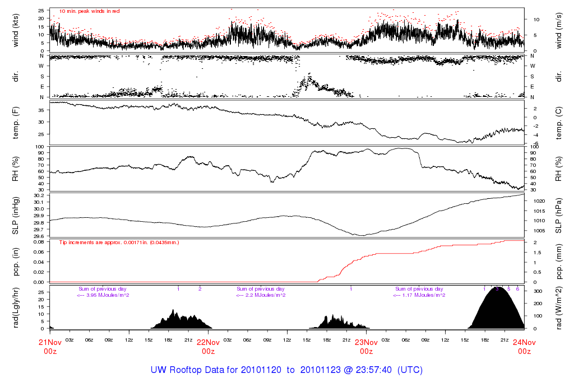Click the '21Nov' date label
This screenshot has width=574, height=392.
[x=50, y=343]
